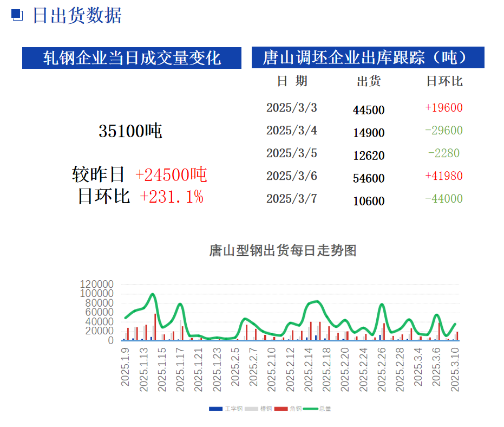The image size is (504, 427).
Task: Click the blue 工字钢 legend marker
Action: (x=215, y=408)
